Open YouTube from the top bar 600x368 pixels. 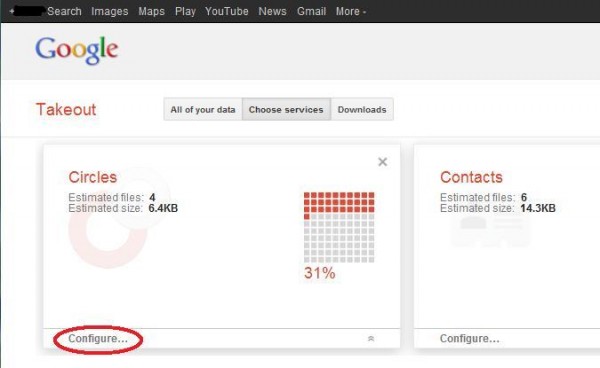[227, 11]
